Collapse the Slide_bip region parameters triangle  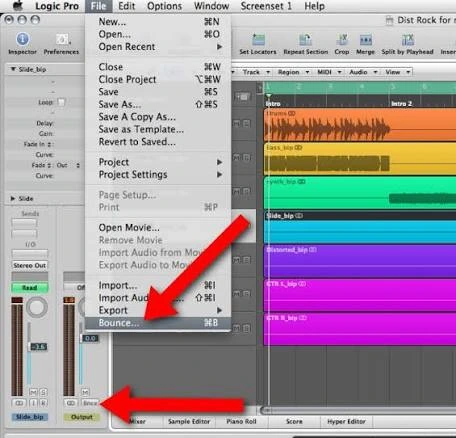[x=13, y=69]
